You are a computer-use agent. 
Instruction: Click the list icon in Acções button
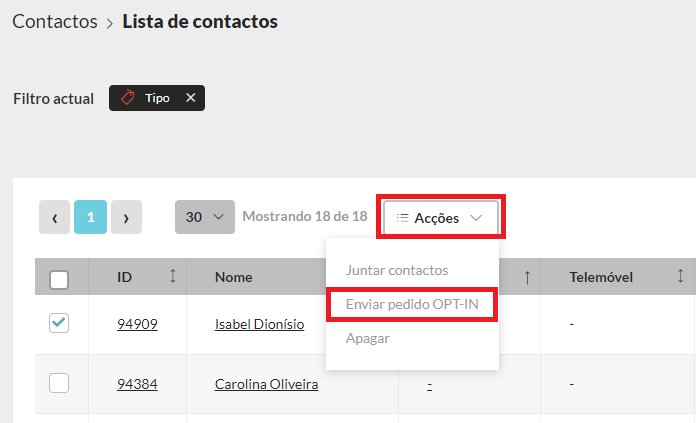click(x=402, y=217)
